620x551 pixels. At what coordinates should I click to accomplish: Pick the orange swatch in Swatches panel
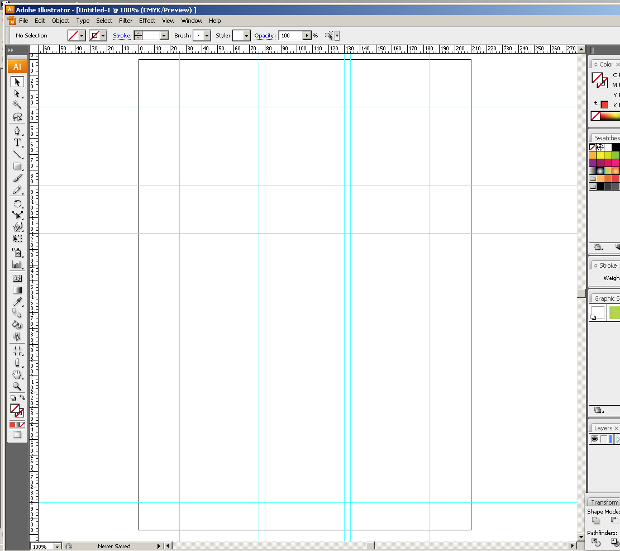(593, 155)
